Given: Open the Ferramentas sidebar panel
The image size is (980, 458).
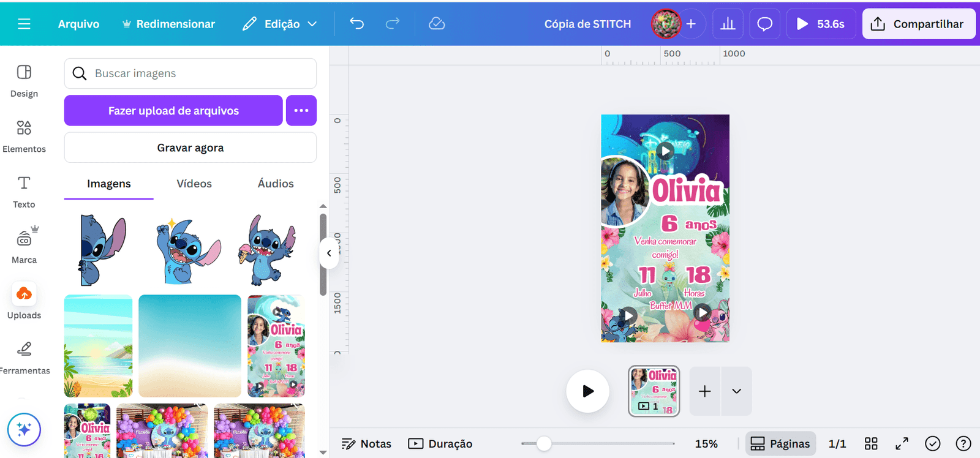Looking at the screenshot, I should 24,358.
